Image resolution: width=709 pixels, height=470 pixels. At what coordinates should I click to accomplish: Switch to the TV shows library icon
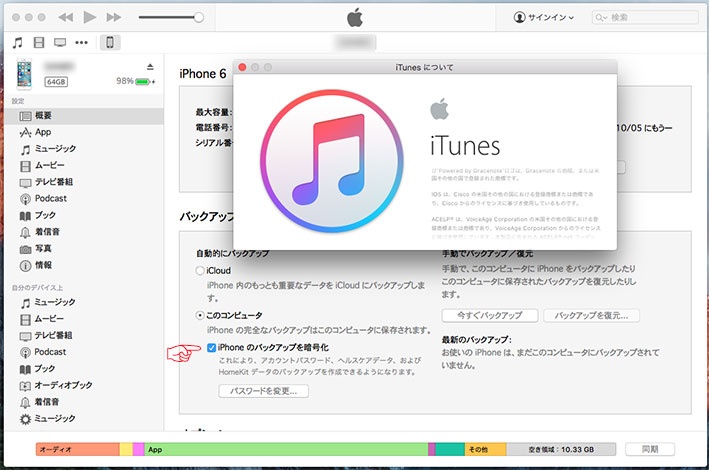coord(60,43)
